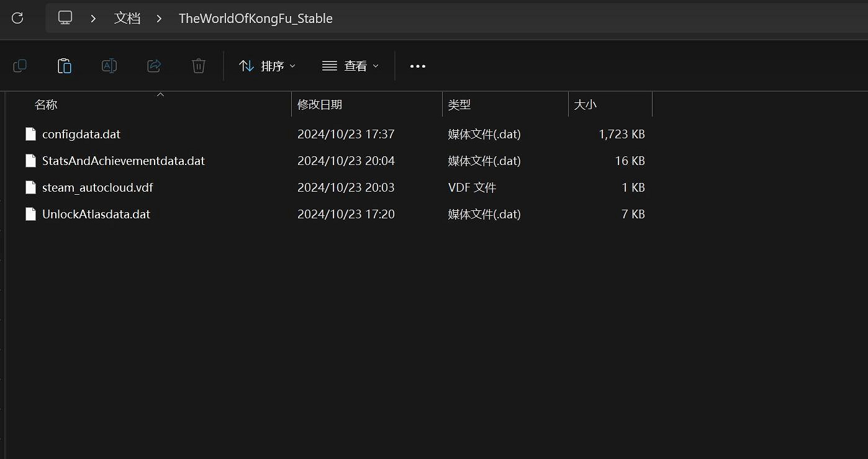Expand the 排序 sort dropdown
868x459 pixels.
[268, 66]
